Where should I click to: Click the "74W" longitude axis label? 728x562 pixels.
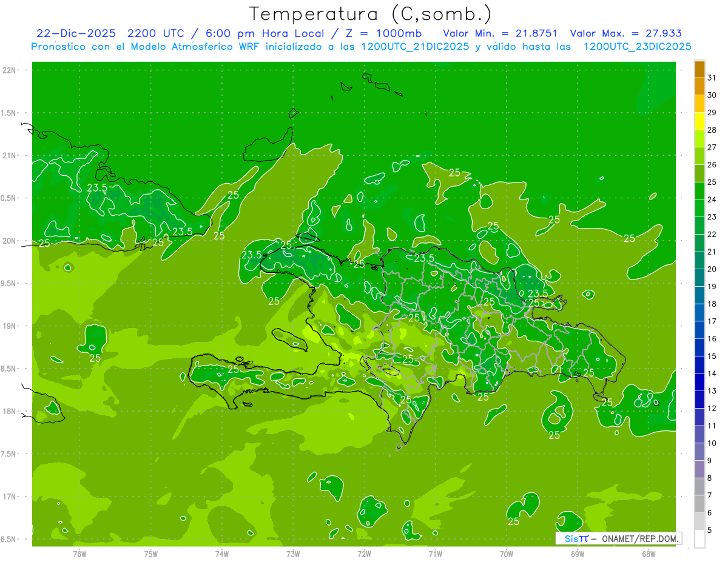click(x=222, y=554)
